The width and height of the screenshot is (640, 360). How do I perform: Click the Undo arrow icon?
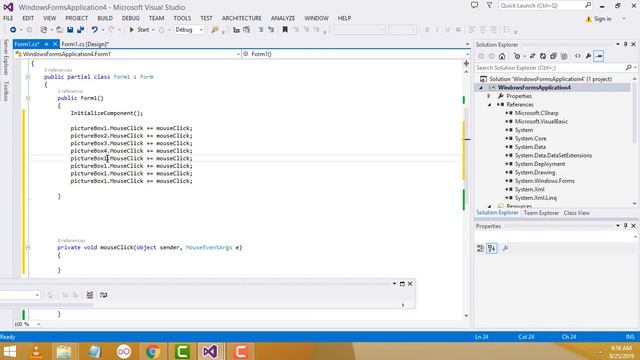pyautogui.click(x=95, y=30)
